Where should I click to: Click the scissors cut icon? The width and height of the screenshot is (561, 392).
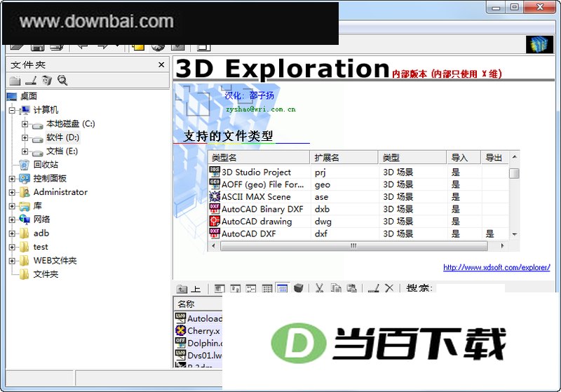[319, 288]
